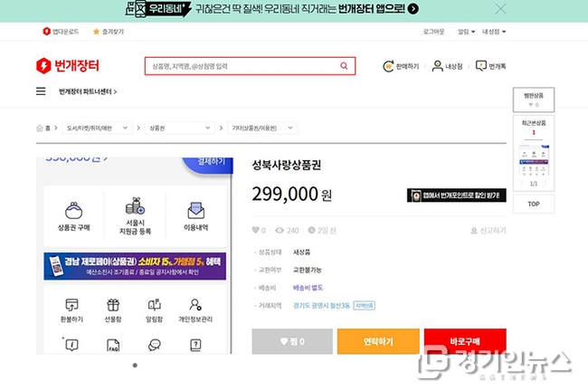Click the red 바로구매 button
The width and height of the screenshot is (588, 391).
tap(465, 341)
